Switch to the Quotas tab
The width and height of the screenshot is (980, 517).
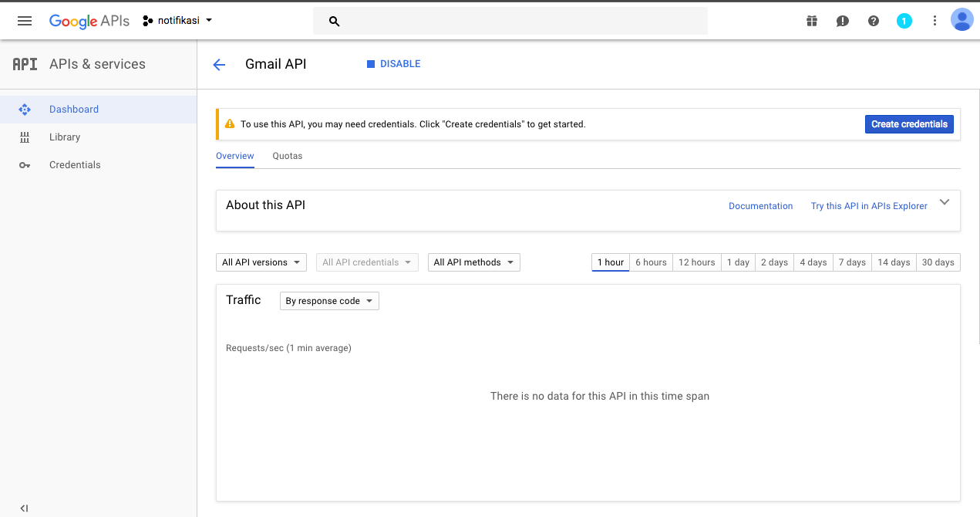[288, 156]
